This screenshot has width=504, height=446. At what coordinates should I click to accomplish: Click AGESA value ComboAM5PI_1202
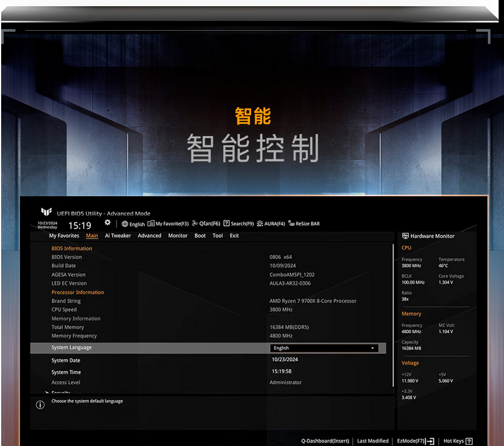click(x=292, y=275)
